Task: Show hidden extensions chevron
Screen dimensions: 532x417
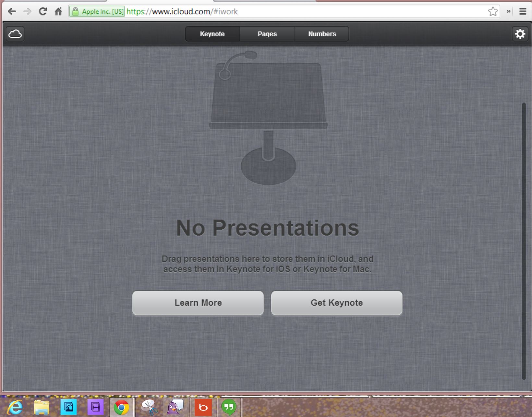Action: [508, 12]
